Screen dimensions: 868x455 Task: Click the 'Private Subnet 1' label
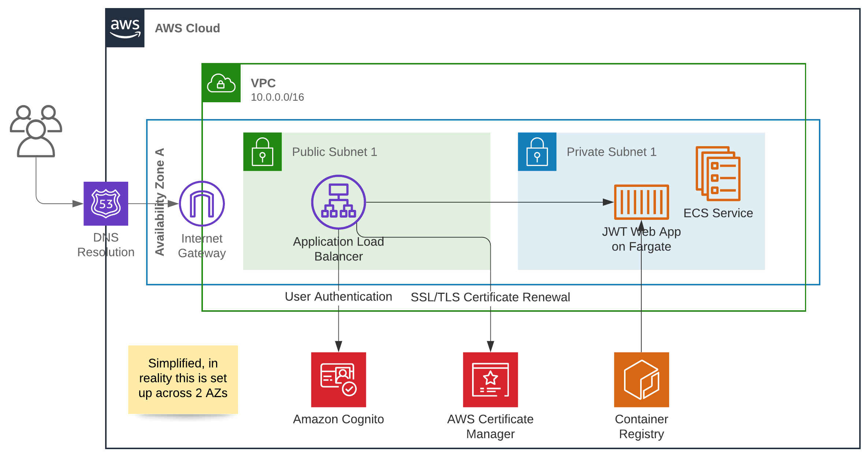coord(612,152)
